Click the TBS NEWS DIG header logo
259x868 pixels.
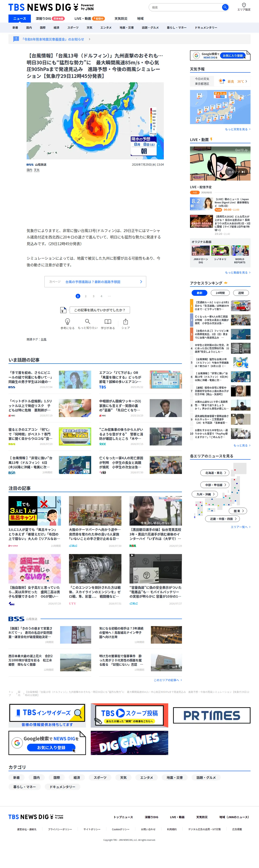pyautogui.click(x=51, y=7)
